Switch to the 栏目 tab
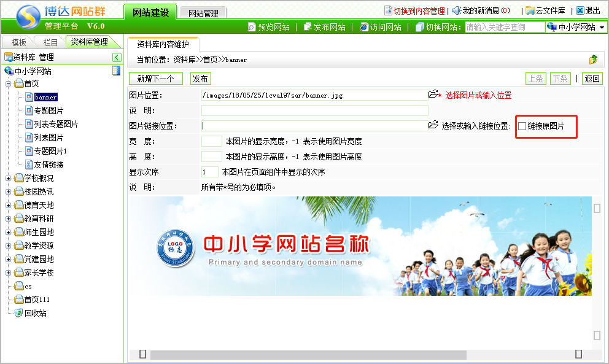The image size is (609, 364). pyautogui.click(x=50, y=42)
